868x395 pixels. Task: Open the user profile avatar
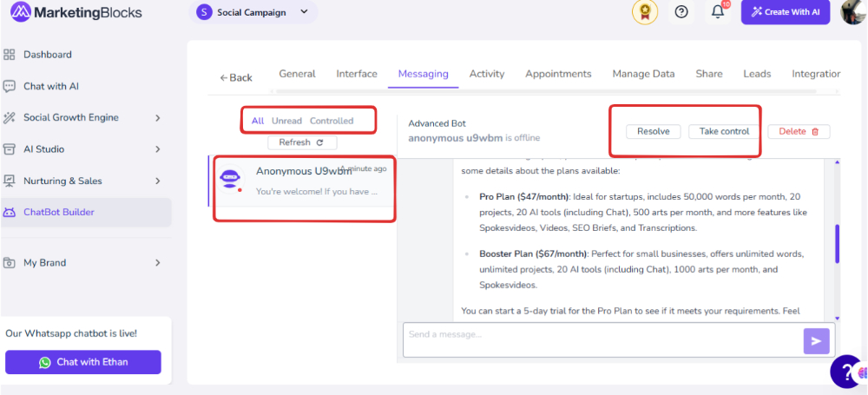click(853, 11)
